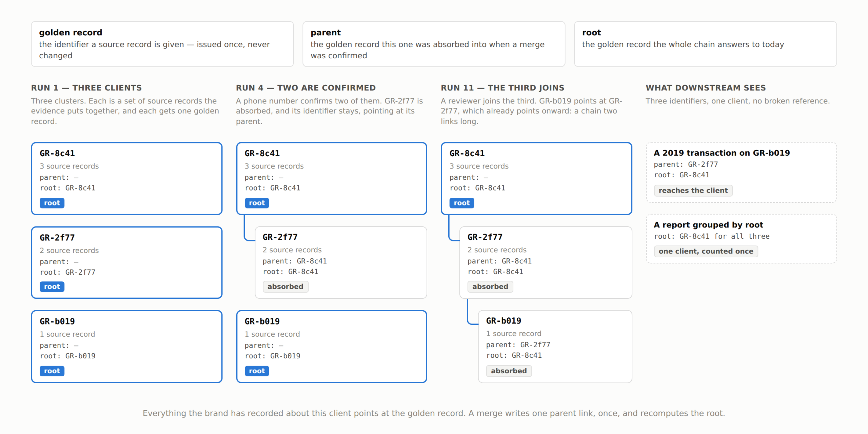Select the root badge on Run 1 GR-2f77

point(52,287)
